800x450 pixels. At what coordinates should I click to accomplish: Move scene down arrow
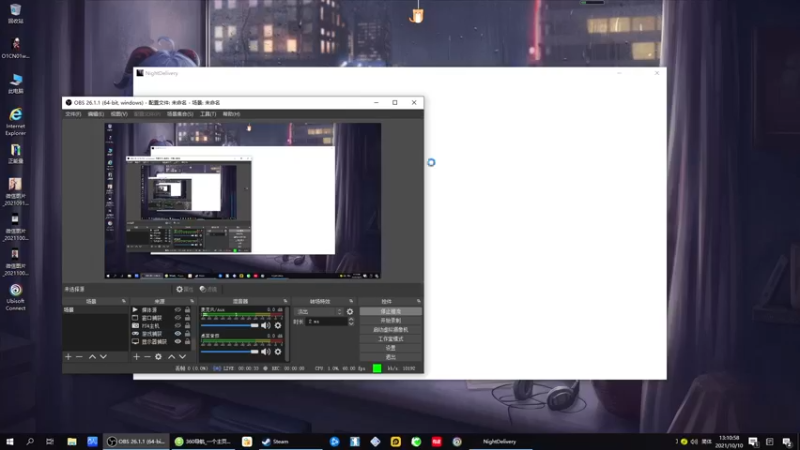click(x=103, y=357)
